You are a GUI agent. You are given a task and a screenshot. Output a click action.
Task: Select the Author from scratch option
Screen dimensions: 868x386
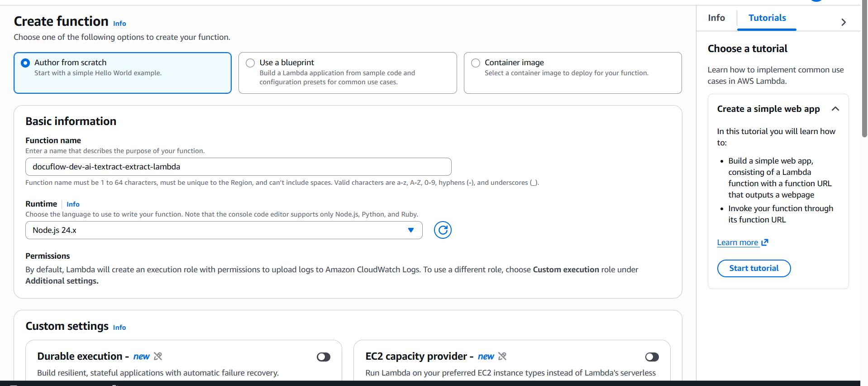pos(26,63)
